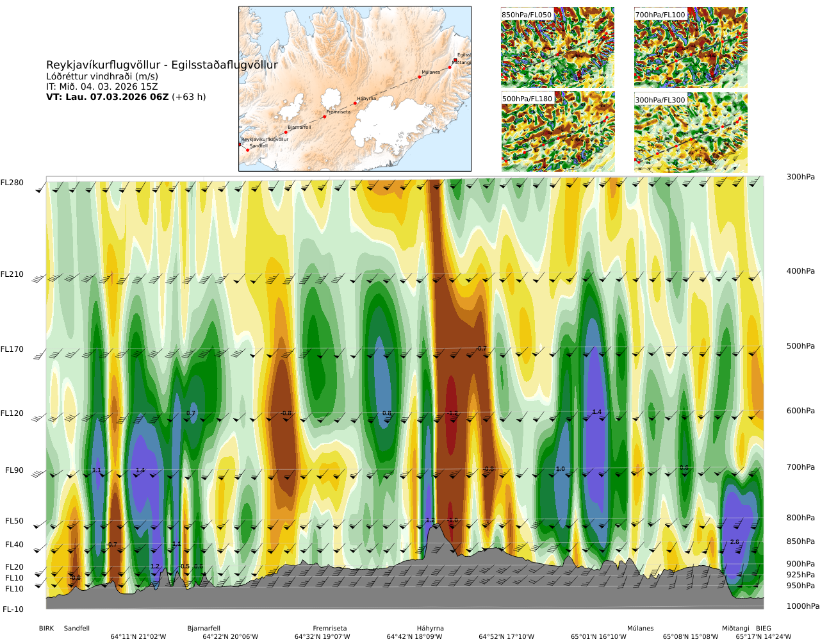Select the FL50 flight level label
Image resolution: width=820 pixels, height=644 pixels.
click(x=14, y=521)
